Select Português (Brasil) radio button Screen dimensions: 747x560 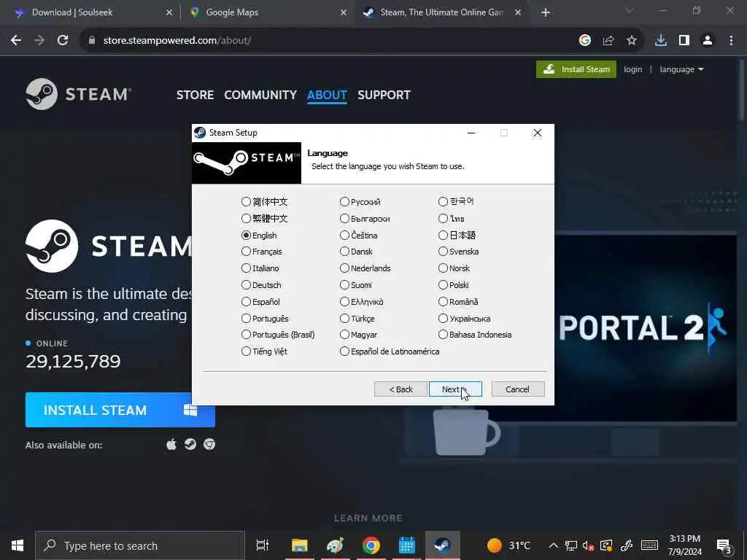[246, 335]
